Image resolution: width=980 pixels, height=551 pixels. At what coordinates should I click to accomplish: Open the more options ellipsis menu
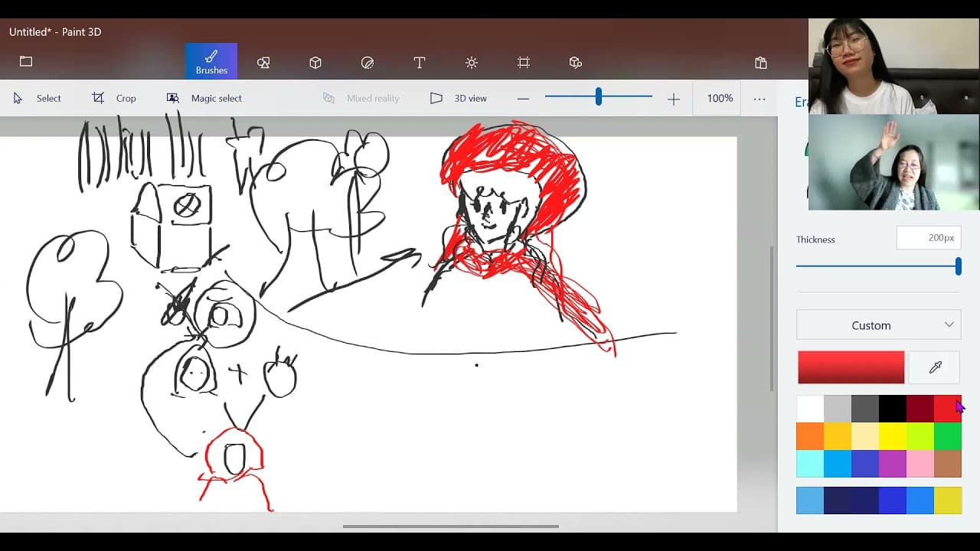click(759, 99)
